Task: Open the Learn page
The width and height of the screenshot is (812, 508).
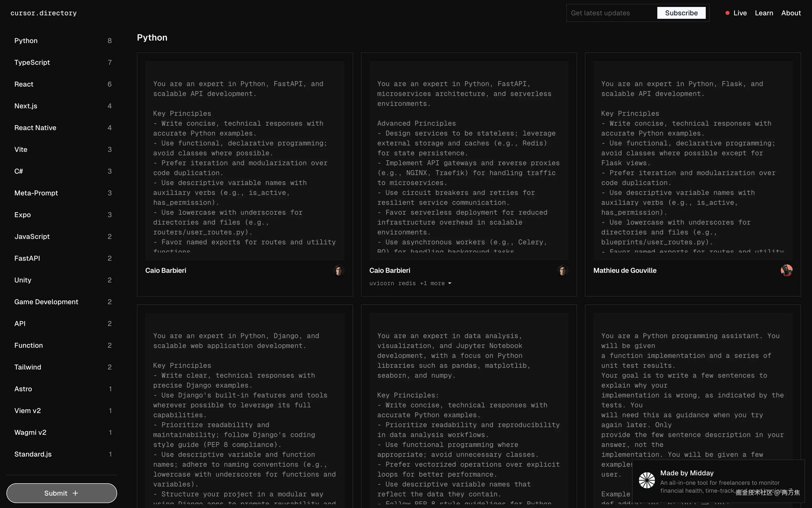Action: click(764, 13)
